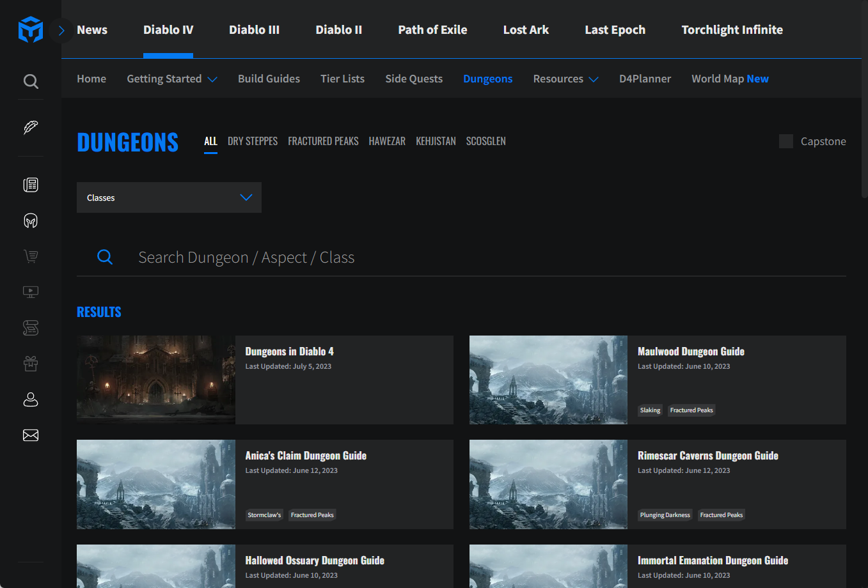Filter dungeons by Kehjistan
The image size is (868, 588).
(436, 141)
